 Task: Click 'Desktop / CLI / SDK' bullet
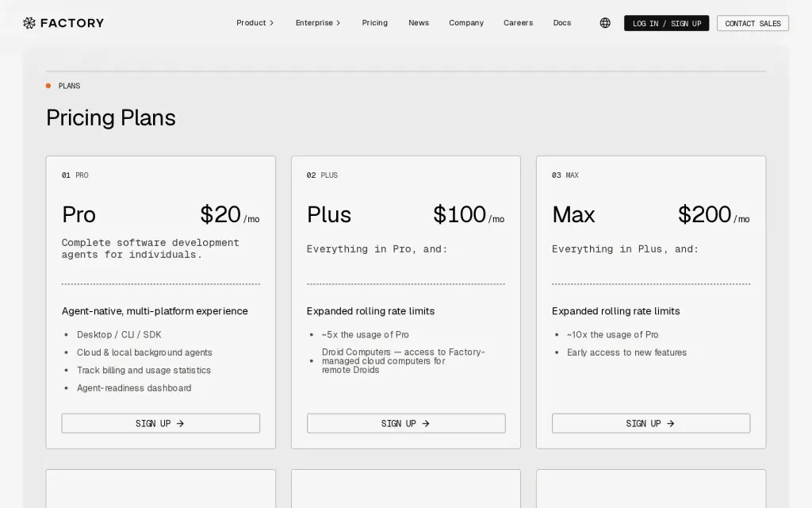point(119,335)
